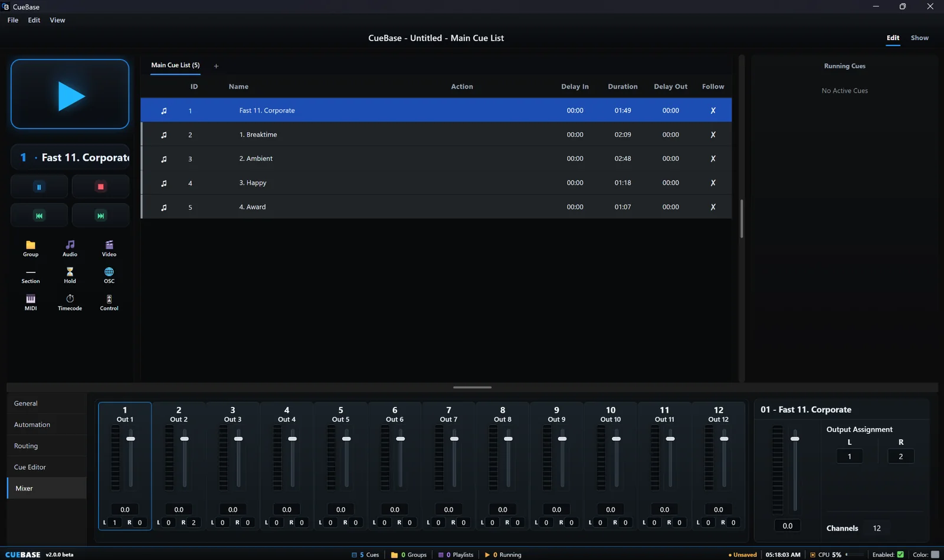Click the audio note icon of Happy cue
This screenshot has height=560, width=944.
point(164,183)
